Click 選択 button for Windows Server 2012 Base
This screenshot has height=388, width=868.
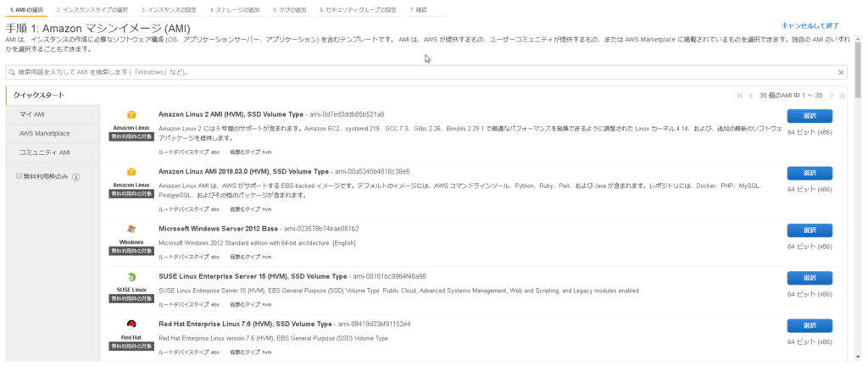pyautogui.click(x=810, y=230)
